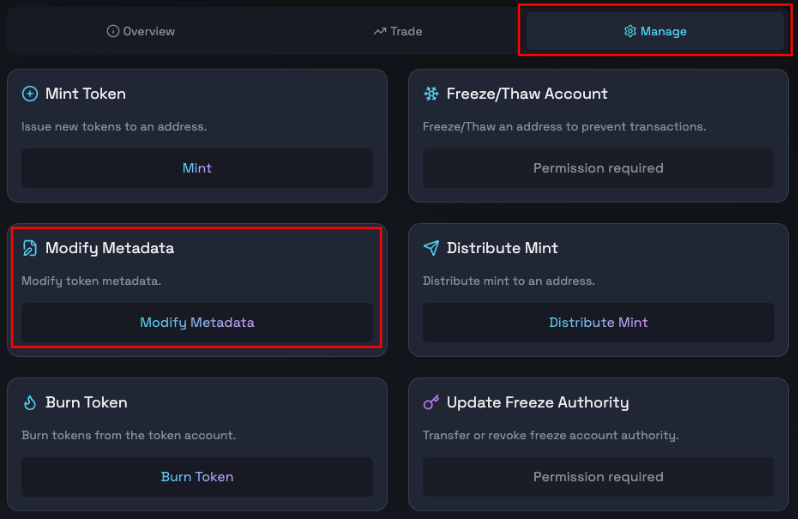Click the key Update Freeze Authority icon

431,403
